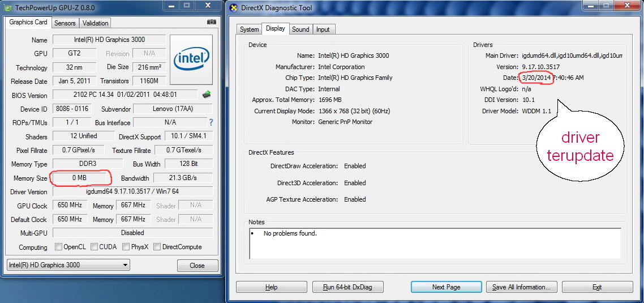Image resolution: width=644 pixels, height=303 pixels.
Task: Click the Subvendor Lenovo (17AA) field
Action: tap(173, 109)
